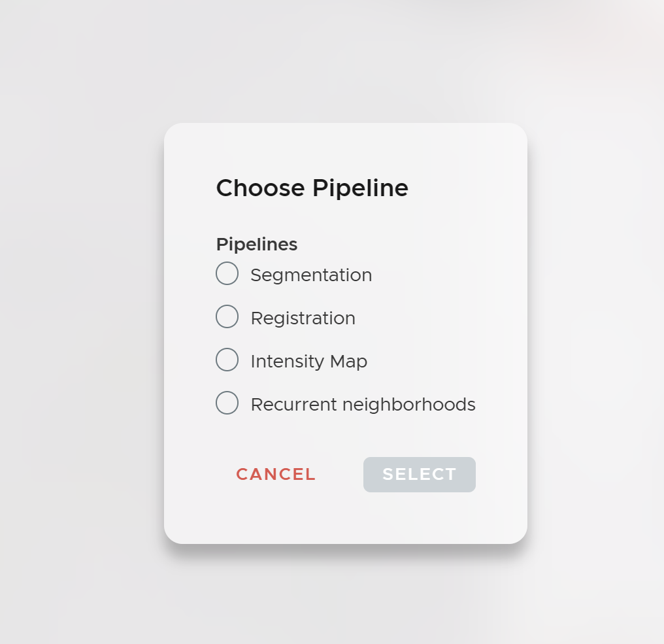Confirm with the SELECT button

tap(419, 474)
